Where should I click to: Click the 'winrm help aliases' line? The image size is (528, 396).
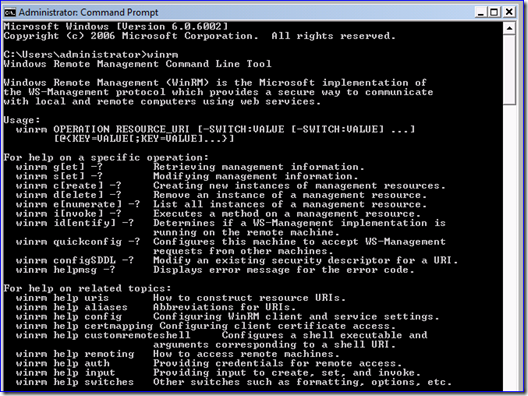click(156, 307)
